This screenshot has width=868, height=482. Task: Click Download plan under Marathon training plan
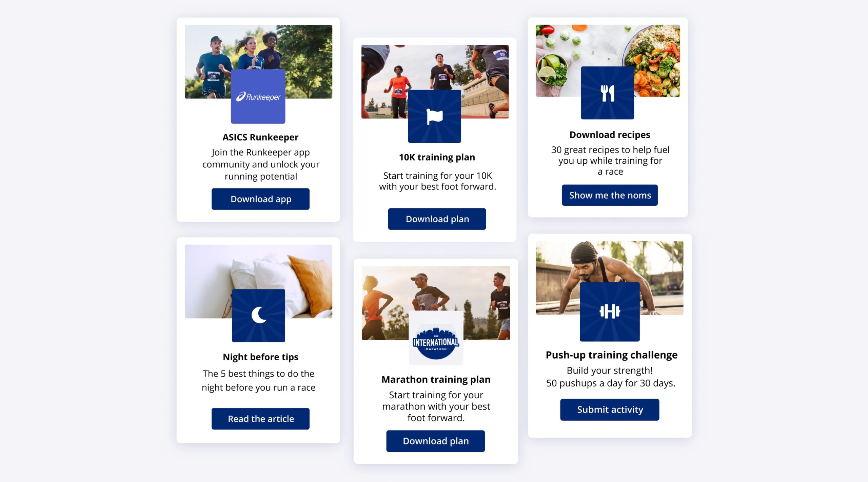click(435, 441)
